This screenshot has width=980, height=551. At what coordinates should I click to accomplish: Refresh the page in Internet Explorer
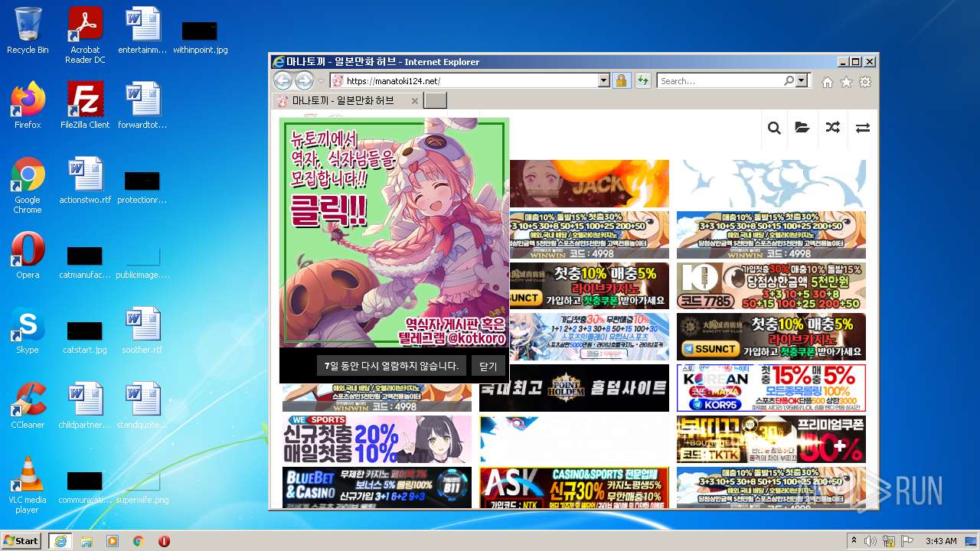click(x=642, y=80)
